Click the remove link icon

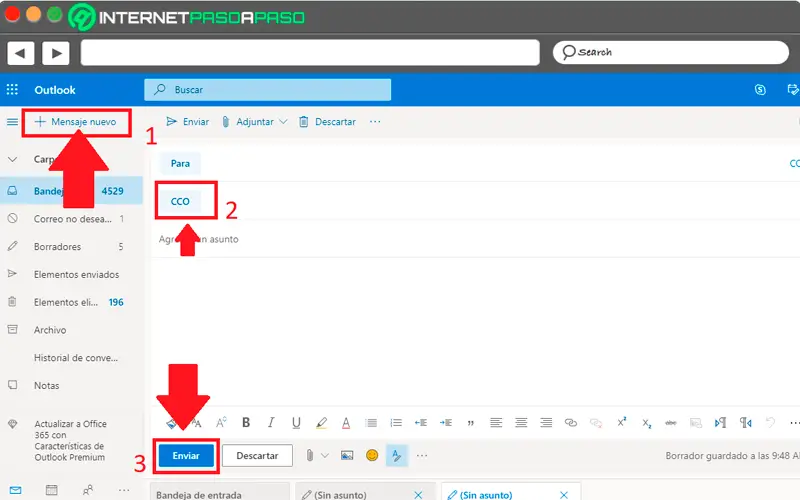click(x=596, y=422)
